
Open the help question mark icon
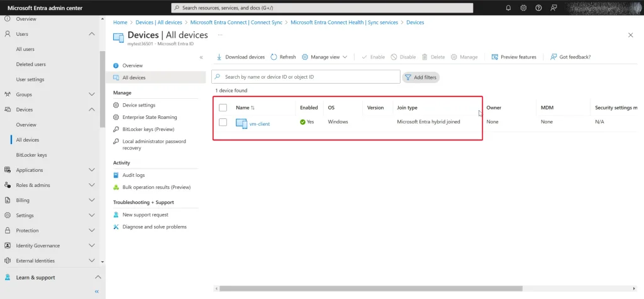(x=538, y=8)
